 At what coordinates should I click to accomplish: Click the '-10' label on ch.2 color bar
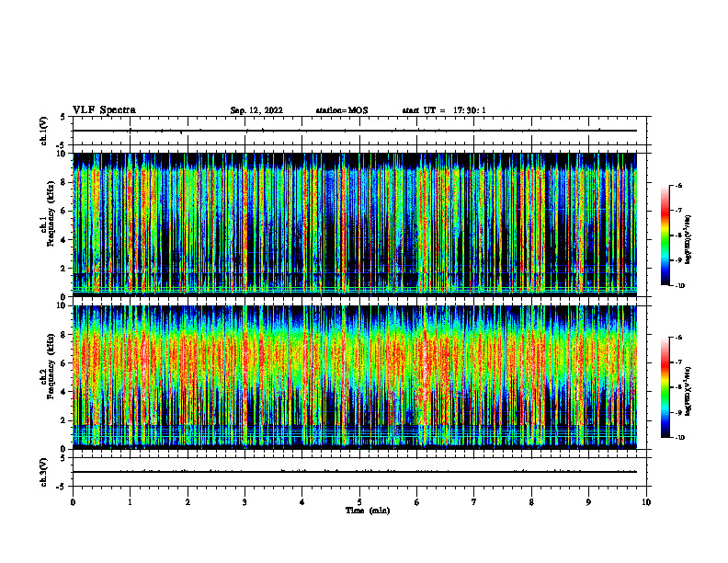point(679,438)
